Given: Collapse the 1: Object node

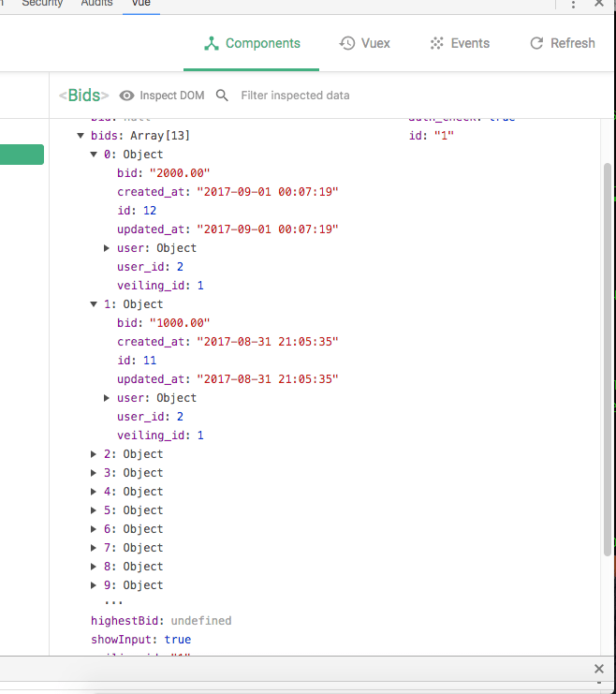Looking at the screenshot, I should click(x=94, y=304).
